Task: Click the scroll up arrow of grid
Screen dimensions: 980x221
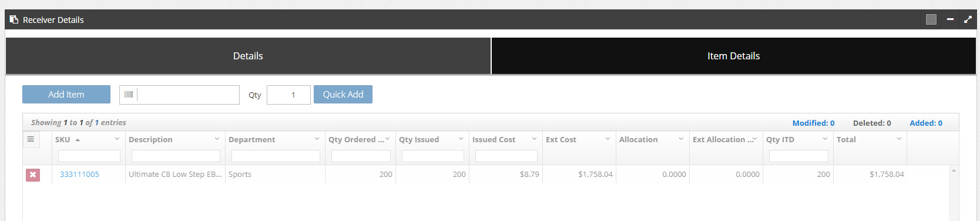Action: point(954,171)
